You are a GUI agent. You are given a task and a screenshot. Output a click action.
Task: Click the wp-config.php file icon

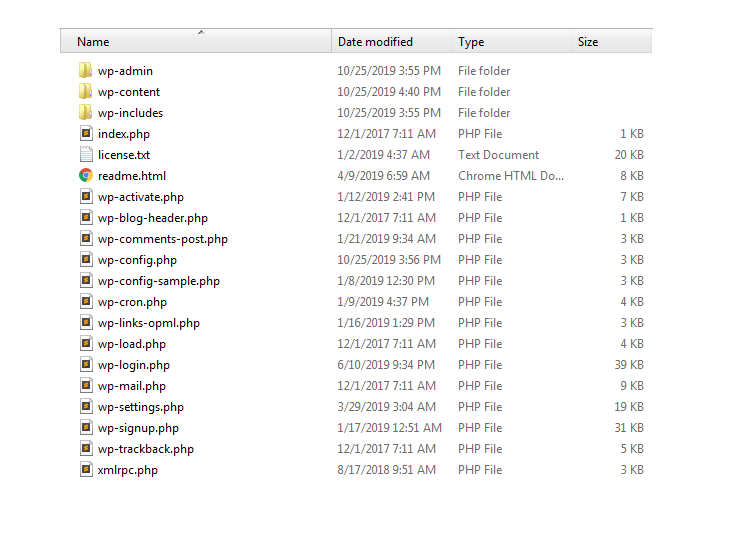pos(86,260)
